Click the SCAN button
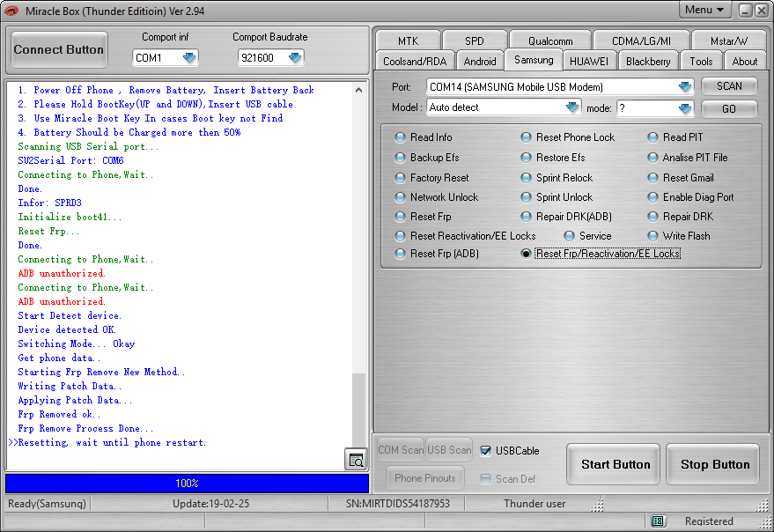This screenshot has height=532, width=774. pyautogui.click(x=729, y=86)
